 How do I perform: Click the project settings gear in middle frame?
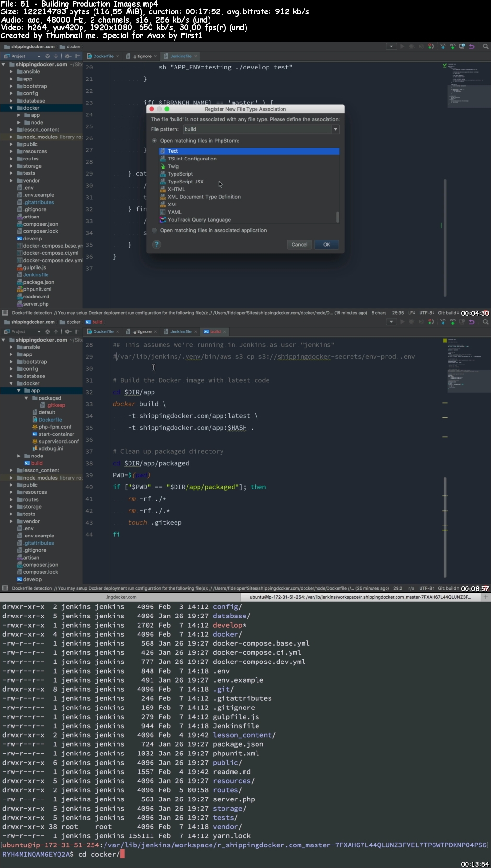(x=68, y=331)
